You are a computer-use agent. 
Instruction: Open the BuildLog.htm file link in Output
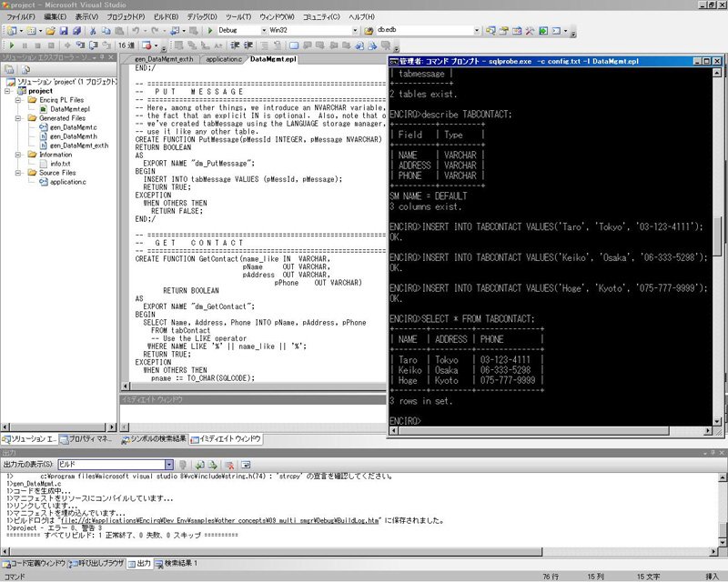pyautogui.click(x=220, y=521)
